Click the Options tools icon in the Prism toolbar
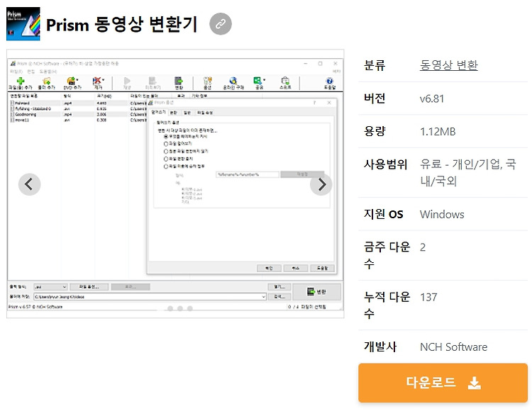Image resolution: width=532 pixels, height=411 pixels. (x=207, y=81)
